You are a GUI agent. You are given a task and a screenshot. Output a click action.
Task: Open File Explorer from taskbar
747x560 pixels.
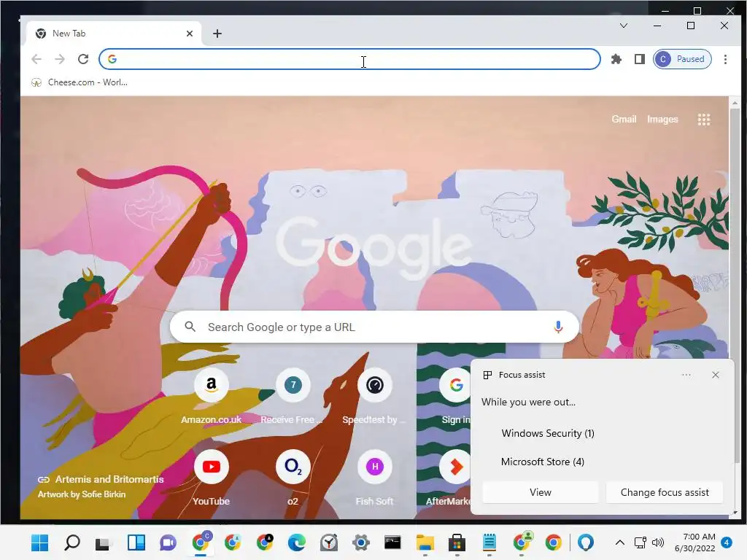(x=425, y=542)
